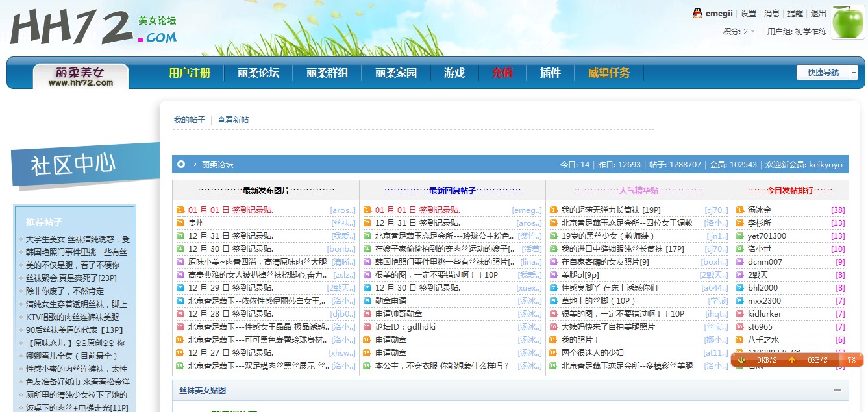The height and width of the screenshot is (412, 868).
Task: Click 用户组: 初学乍练 label
Action: point(797,32)
